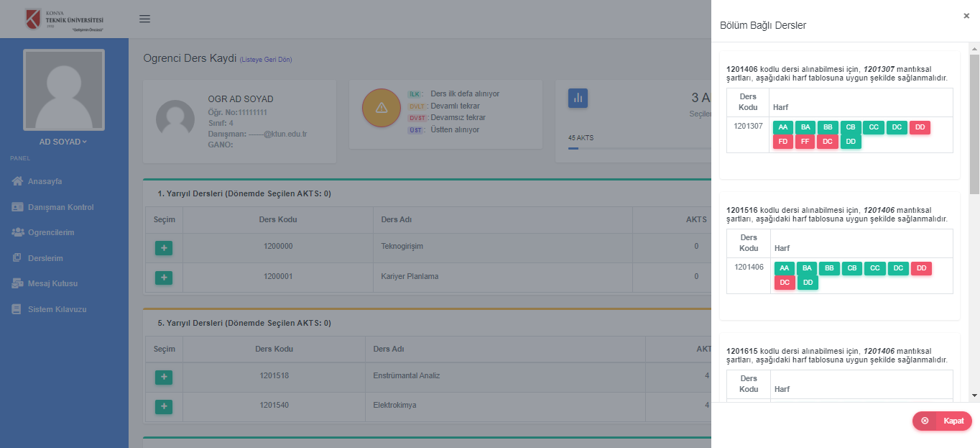This screenshot has width=980, height=448.
Task: Close the Bölüm Bağlı Dersler panel with X
Action: [x=966, y=16]
